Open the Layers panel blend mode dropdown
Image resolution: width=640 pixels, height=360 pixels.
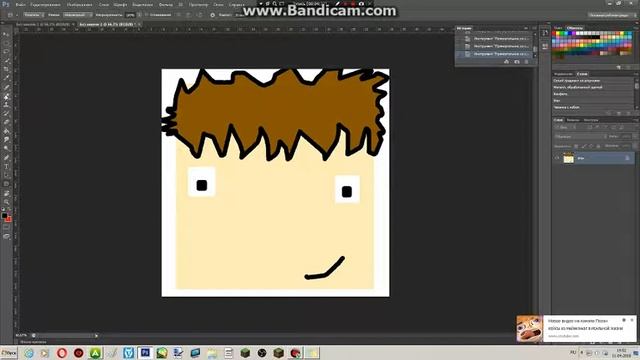coord(580,136)
